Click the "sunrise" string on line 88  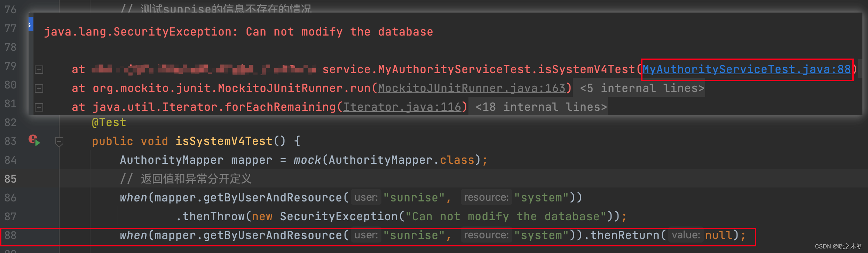(414, 235)
